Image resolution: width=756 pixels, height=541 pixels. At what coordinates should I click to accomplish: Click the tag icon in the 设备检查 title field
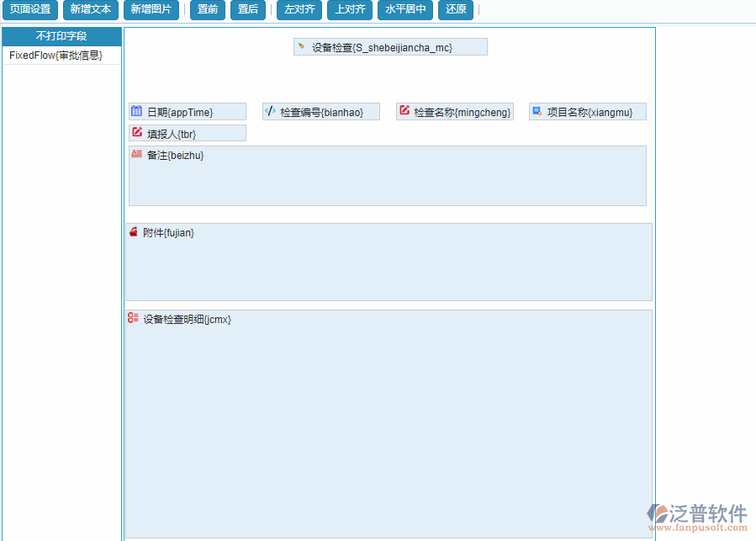[302, 46]
